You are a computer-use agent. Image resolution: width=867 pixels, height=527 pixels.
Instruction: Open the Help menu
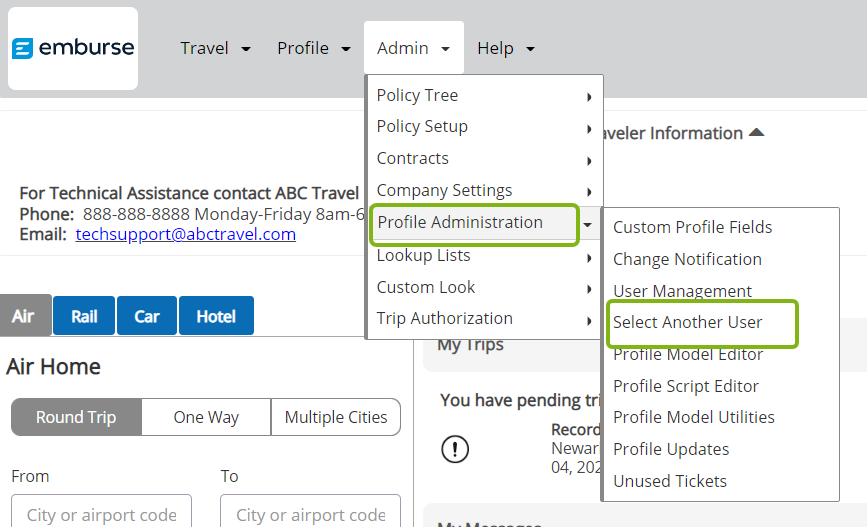point(506,48)
